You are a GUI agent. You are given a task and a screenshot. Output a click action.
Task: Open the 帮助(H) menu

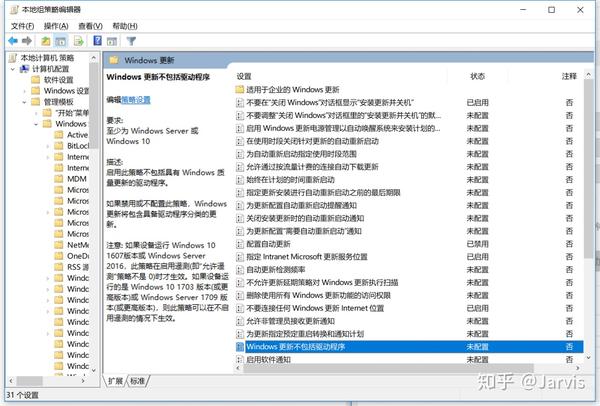[x=125, y=26]
